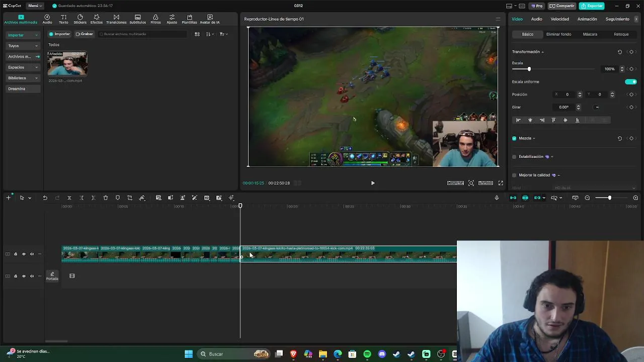
Task: Open the Texto tool
Action: 63,19
